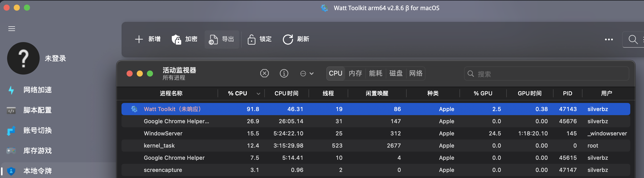Image resolution: width=644 pixels, height=178 pixels.
Task: Click the sort chevron in % CPU header
Action: pos(258,94)
